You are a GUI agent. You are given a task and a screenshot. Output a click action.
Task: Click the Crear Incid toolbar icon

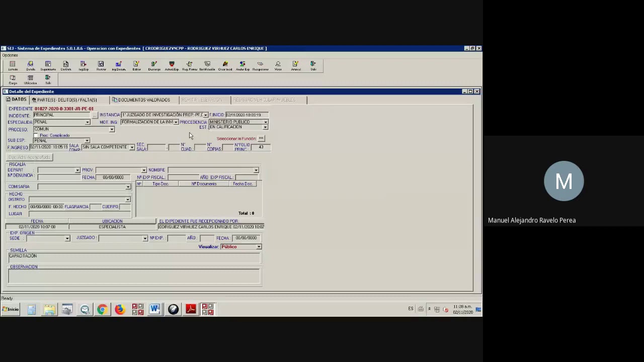pos(225,66)
